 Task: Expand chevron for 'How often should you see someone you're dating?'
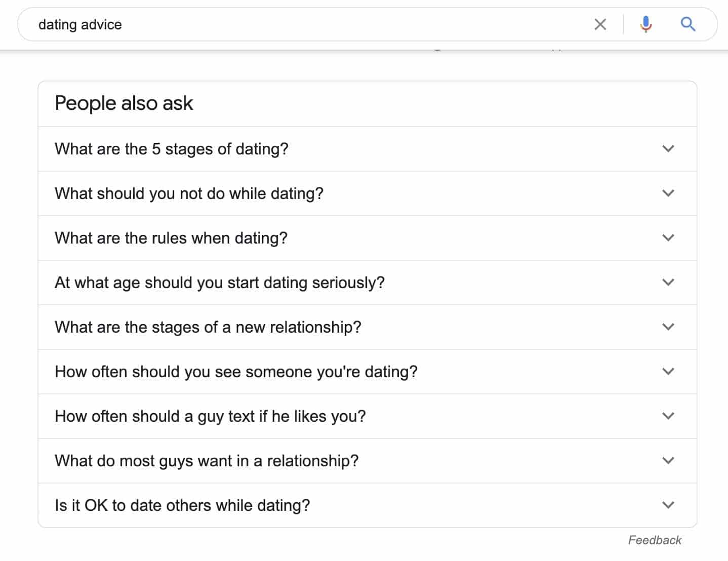coord(668,372)
